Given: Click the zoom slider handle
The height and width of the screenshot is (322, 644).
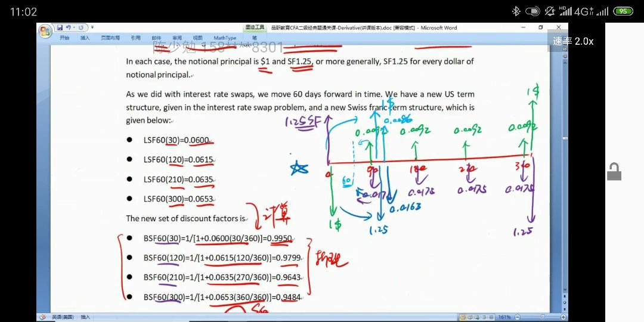Looking at the screenshot, I should tap(543, 317).
